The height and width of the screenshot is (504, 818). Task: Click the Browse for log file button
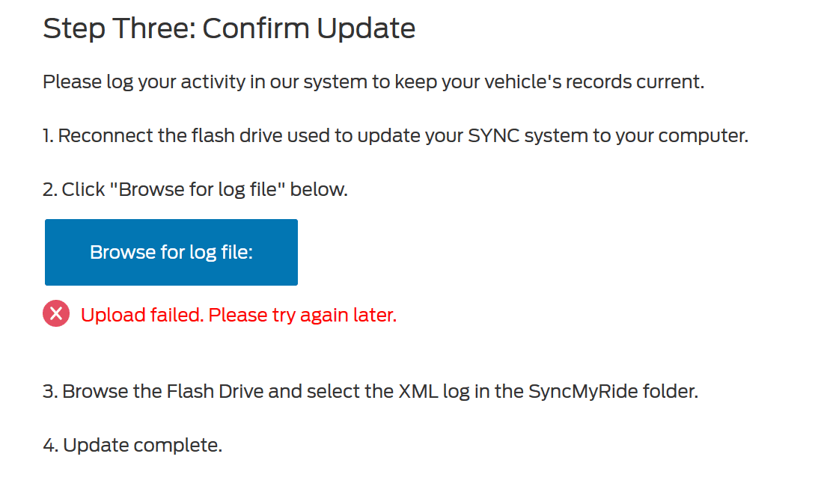coord(171,252)
